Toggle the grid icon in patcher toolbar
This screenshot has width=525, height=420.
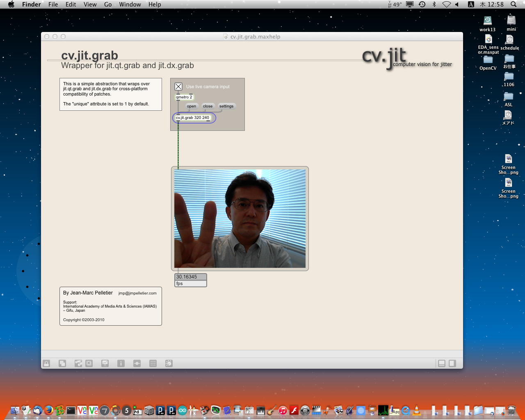[x=153, y=363]
